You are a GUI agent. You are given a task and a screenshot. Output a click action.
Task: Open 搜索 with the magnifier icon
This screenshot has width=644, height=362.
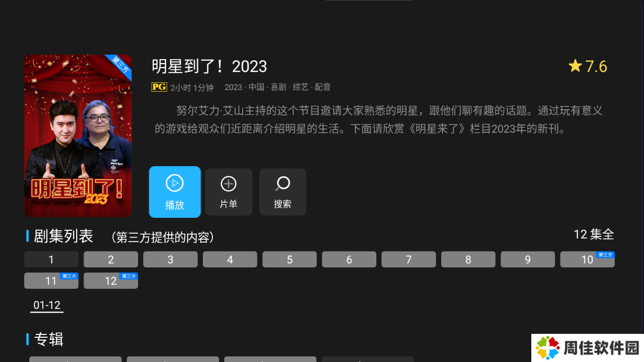point(283,192)
